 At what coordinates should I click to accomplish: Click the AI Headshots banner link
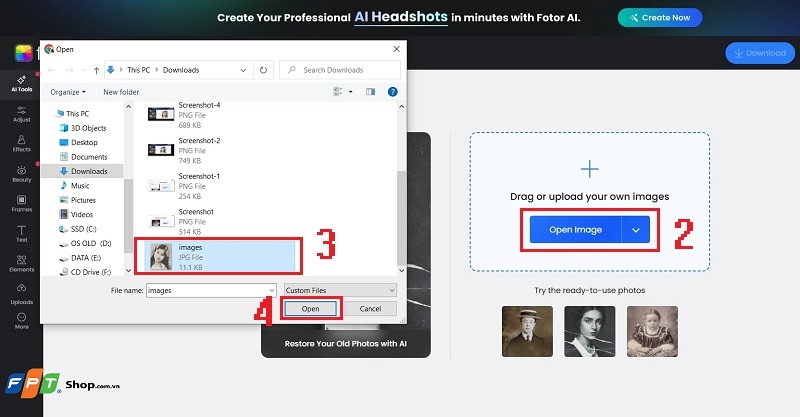(401, 17)
